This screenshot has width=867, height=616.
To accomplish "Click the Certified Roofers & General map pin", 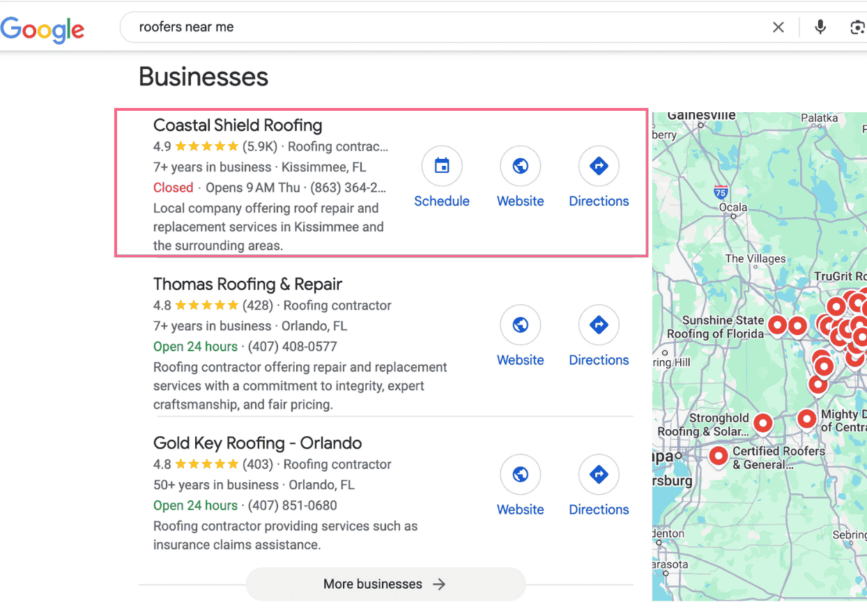I will click(x=718, y=456).
